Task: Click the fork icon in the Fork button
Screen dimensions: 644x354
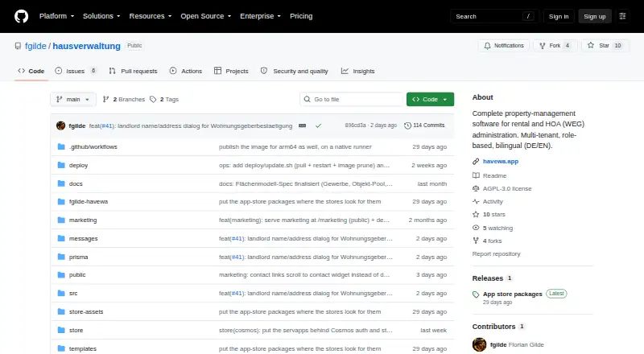Action: coord(542,46)
